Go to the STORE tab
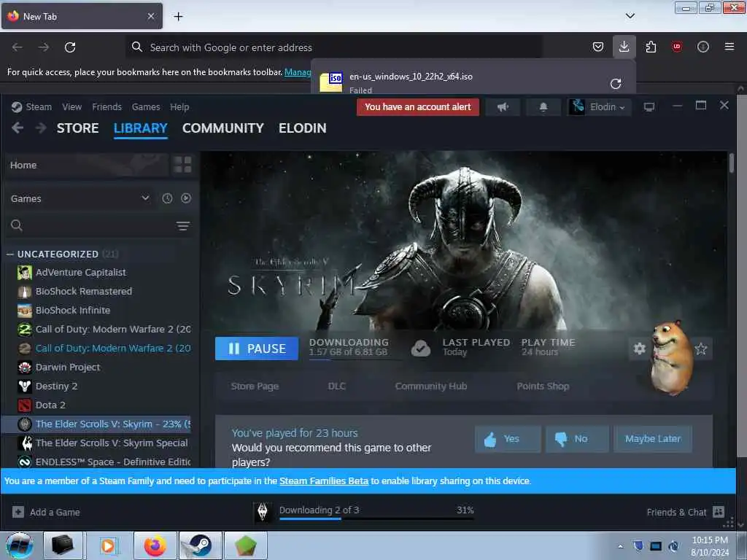Screen dimensions: 747x560 pos(77,128)
